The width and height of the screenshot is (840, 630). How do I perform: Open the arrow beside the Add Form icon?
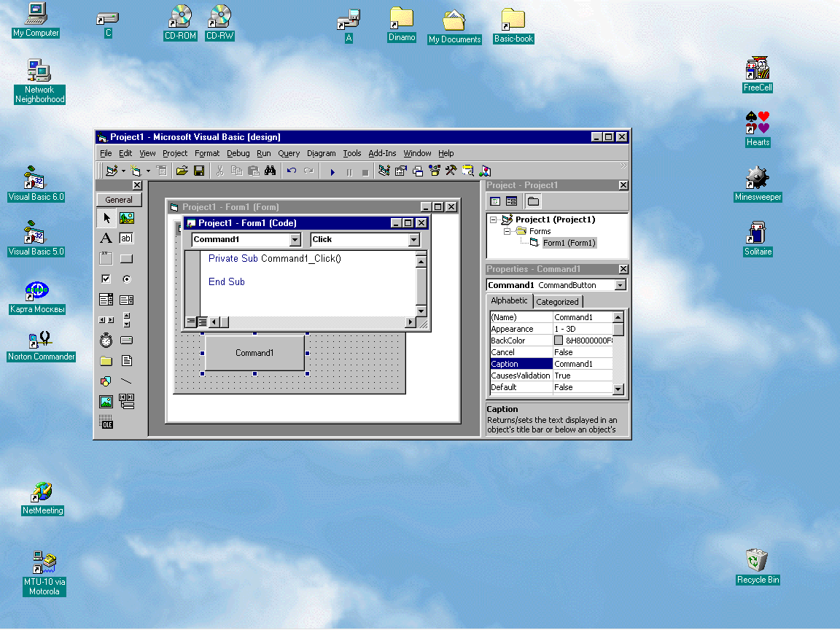[148, 171]
